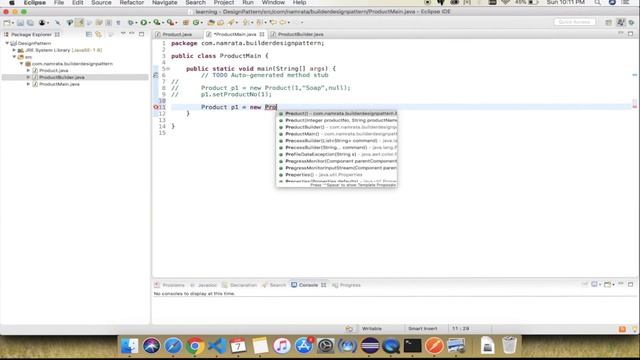Screen dimensions: 640x360
Task: Open the Project menu
Action: [x=224, y=2]
